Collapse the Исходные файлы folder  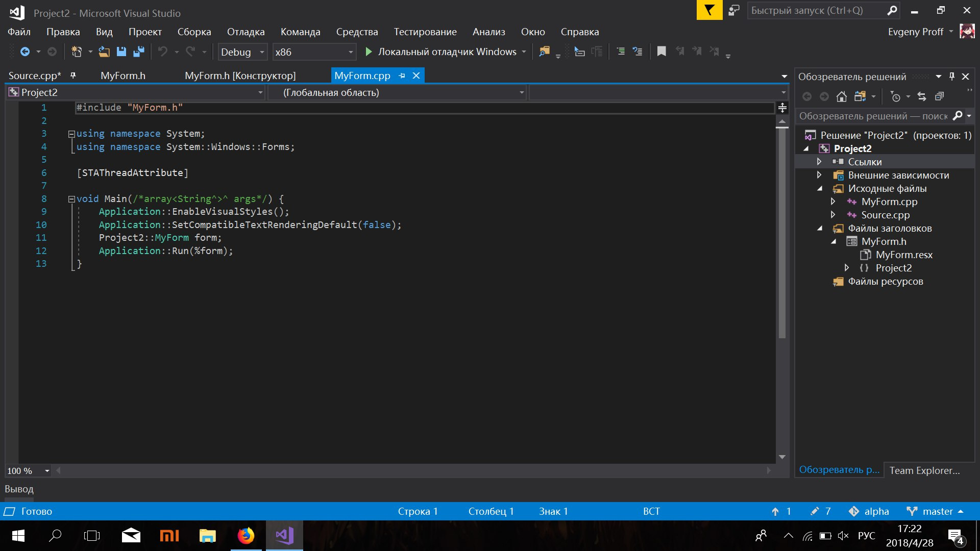coord(820,188)
